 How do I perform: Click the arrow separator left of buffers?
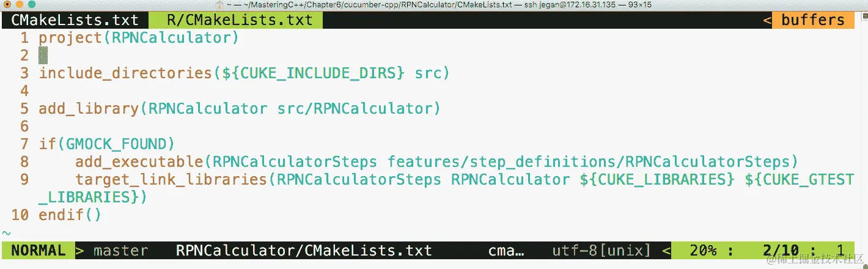(x=767, y=20)
